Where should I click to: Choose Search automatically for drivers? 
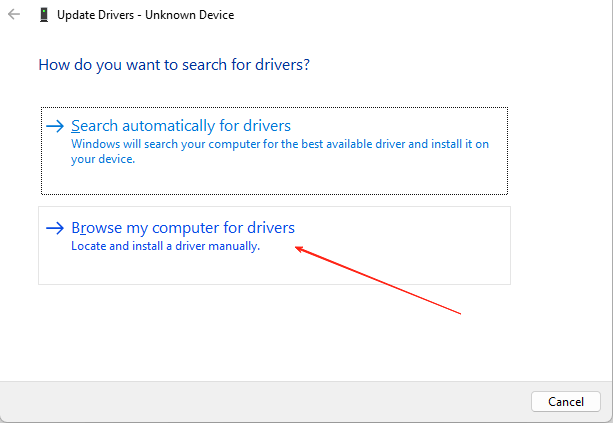coord(181,126)
